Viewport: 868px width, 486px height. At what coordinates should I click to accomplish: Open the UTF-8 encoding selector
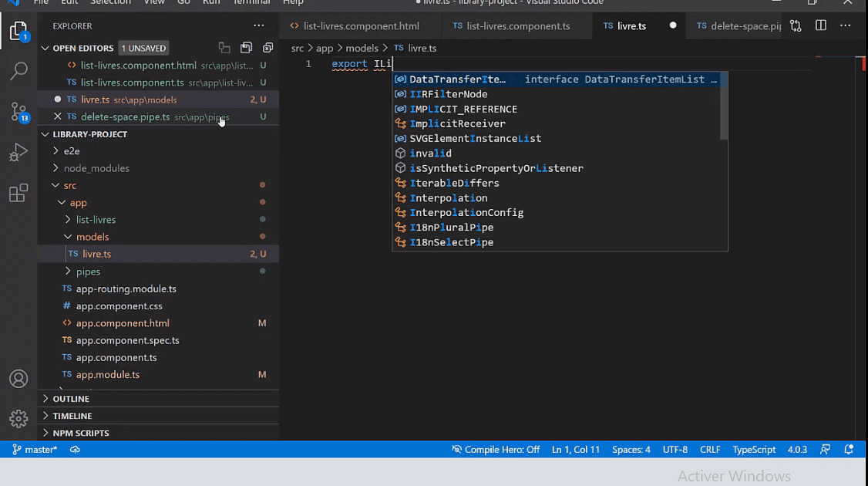[674, 449]
